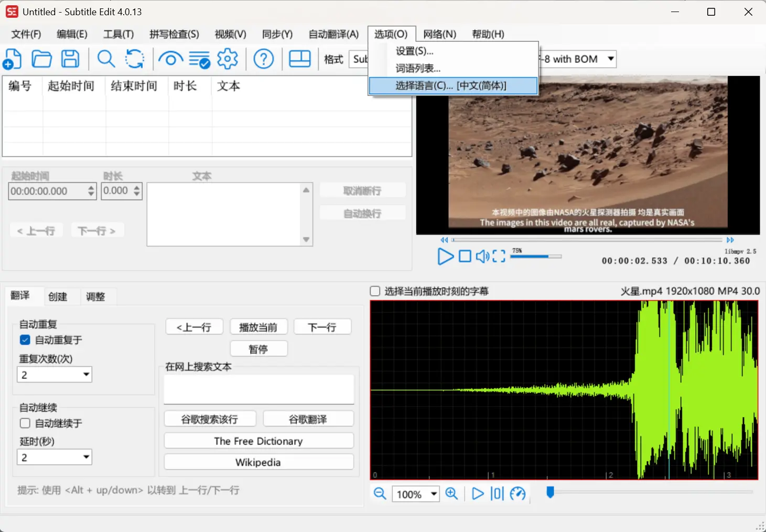Open a subtitle file with folder icon
Image resolution: width=766 pixels, height=532 pixels.
(x=41, y=59)
